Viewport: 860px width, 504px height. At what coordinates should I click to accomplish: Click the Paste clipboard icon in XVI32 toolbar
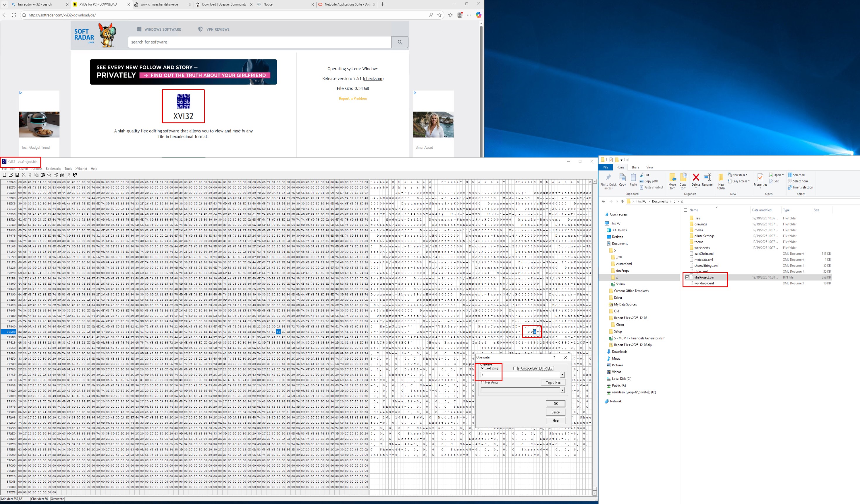43,175
